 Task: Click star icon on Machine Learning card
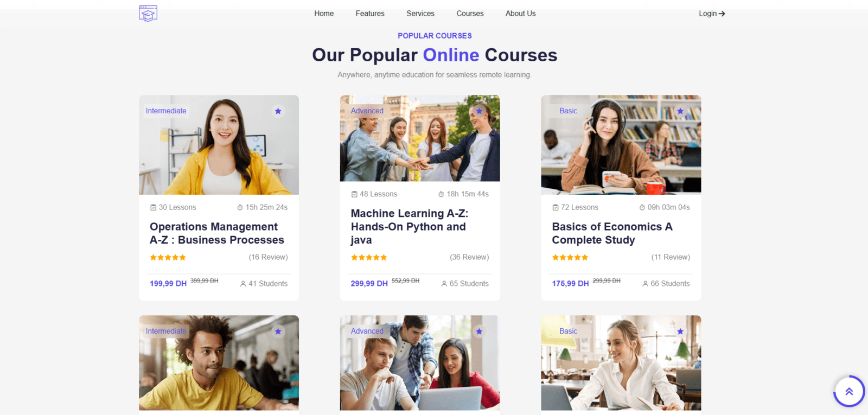[x=479, y=111]
